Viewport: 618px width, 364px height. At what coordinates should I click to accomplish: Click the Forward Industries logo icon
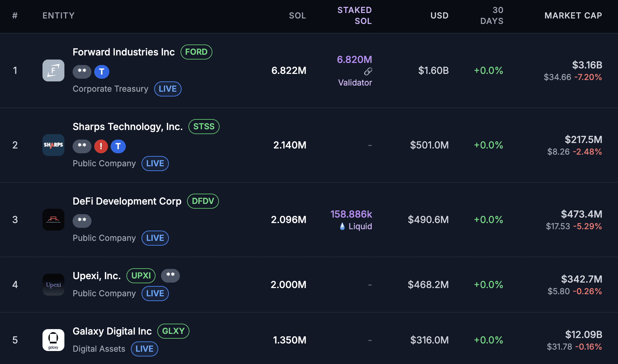[x=53, y=70]
